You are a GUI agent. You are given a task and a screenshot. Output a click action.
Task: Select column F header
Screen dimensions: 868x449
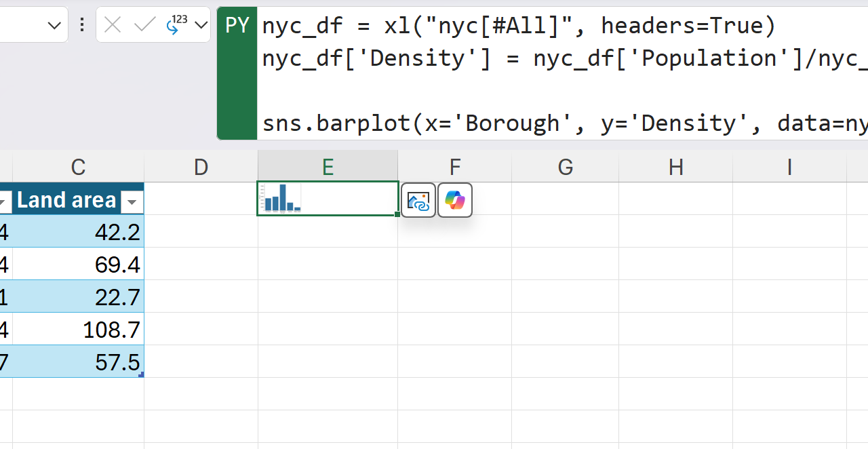pos(454,167)
